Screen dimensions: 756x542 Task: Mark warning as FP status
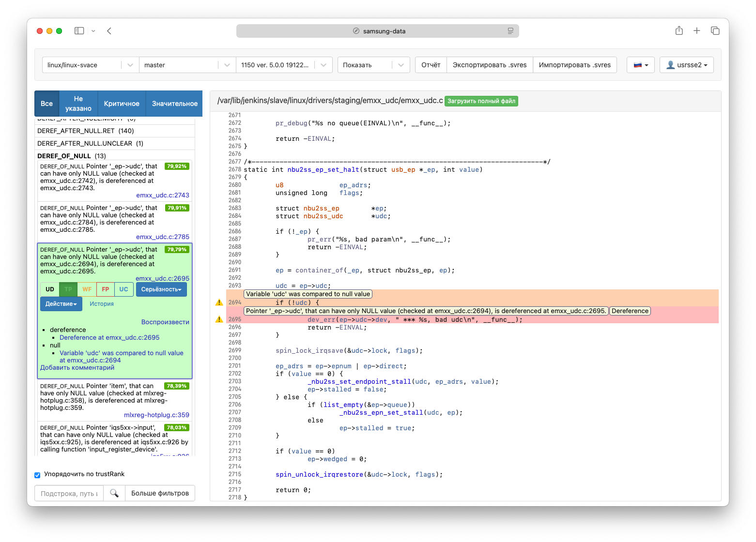click(106, 289)
